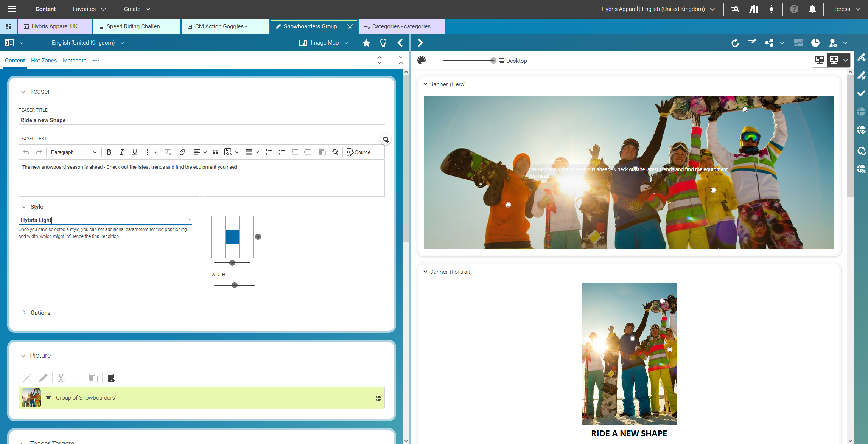Expand the Options section
868x444 pixels.
click(x=24, y=312)
